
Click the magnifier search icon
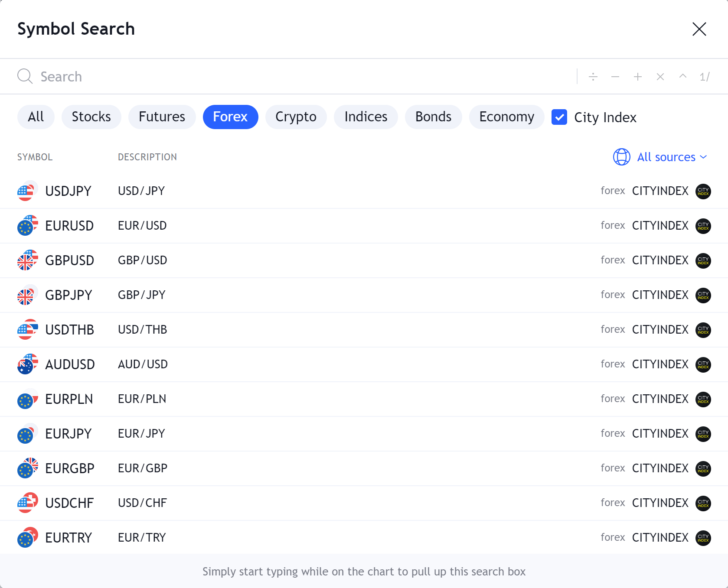(x=25, y=76)
